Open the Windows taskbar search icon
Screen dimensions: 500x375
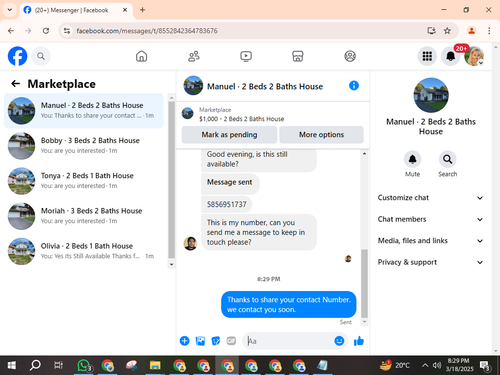(x=35, y=365)
